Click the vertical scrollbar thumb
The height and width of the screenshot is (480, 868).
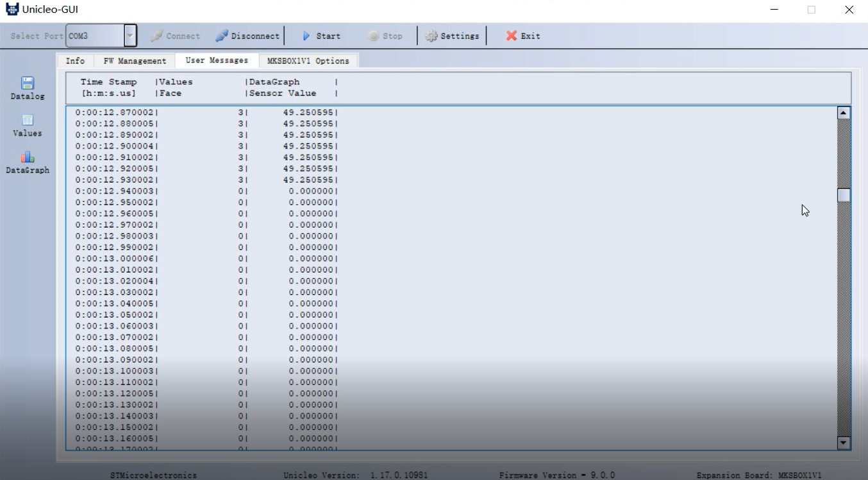click(844, 195)
